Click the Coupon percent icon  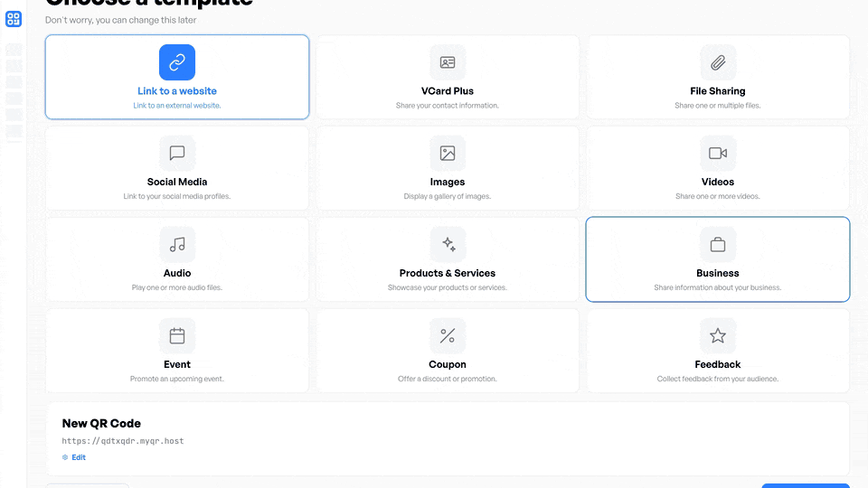pos(448,336)
